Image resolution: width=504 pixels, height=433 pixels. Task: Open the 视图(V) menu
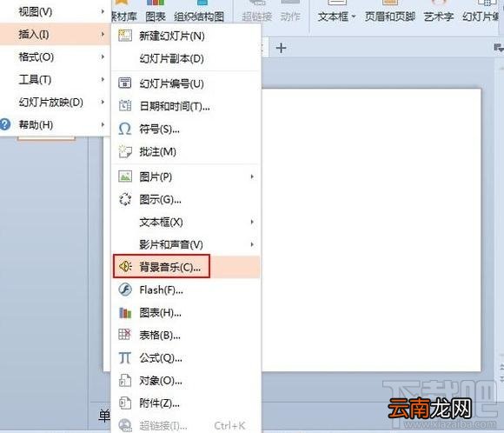pyautogui.click(x=56, y=11)
